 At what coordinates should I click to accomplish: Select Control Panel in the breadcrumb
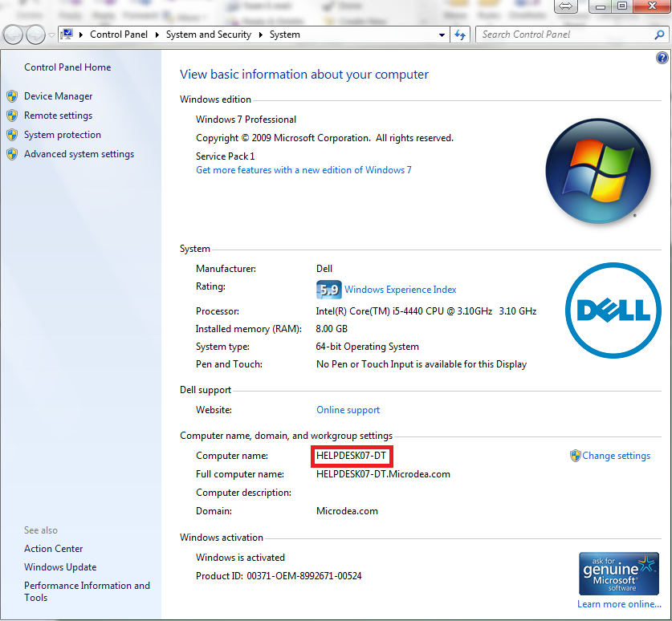click(119, 34)
